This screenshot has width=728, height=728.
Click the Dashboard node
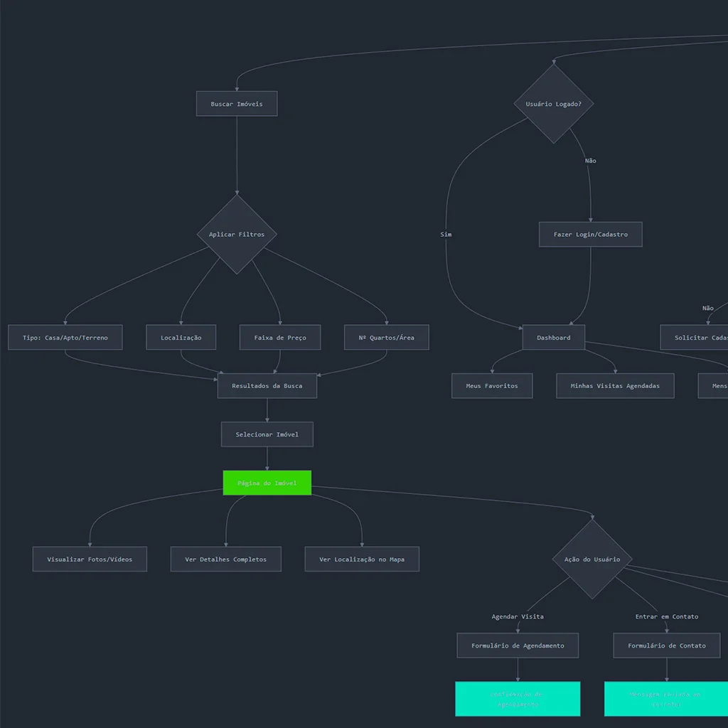[x=554, y=338]
